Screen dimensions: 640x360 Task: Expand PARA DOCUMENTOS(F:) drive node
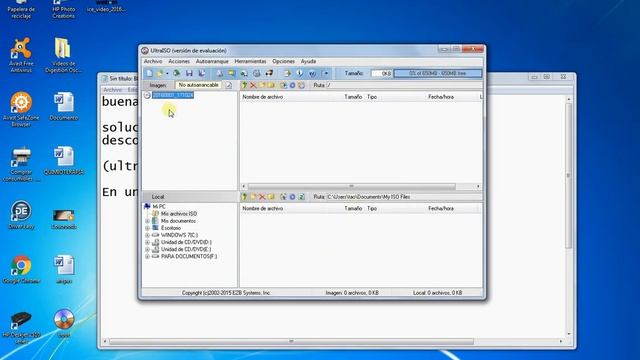[x=147, y=257]
